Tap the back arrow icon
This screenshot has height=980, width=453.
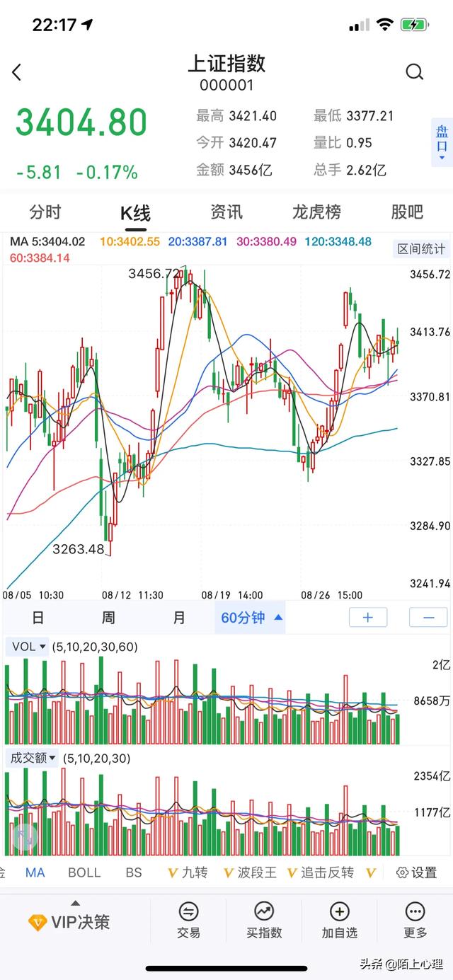17,71
